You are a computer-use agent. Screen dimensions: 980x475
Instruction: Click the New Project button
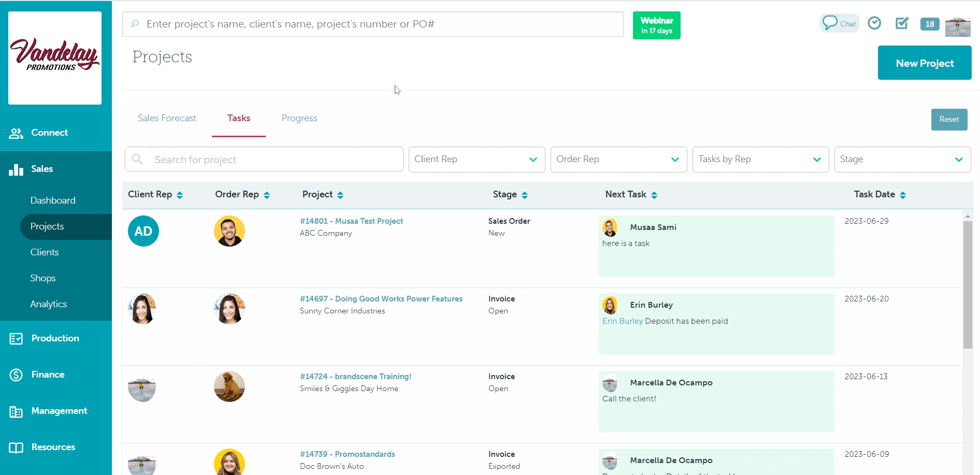coord(924,63)
